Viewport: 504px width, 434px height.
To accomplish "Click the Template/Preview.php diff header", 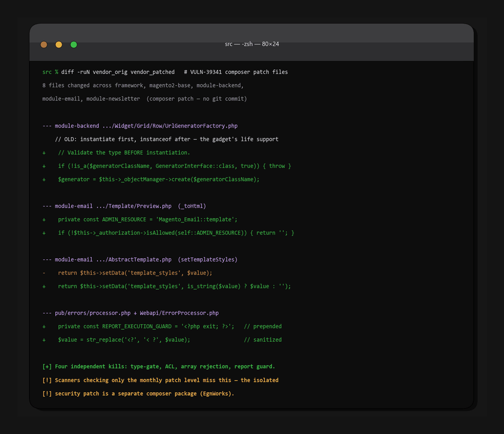I will (x=124, y=206).
